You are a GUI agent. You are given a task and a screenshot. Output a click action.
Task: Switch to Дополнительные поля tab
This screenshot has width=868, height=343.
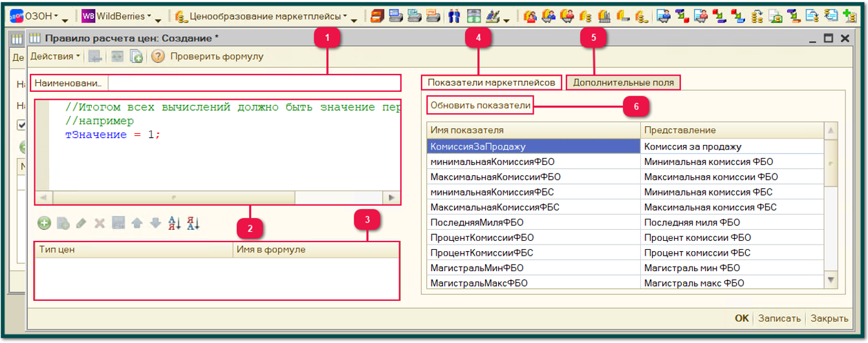[624, 82]
